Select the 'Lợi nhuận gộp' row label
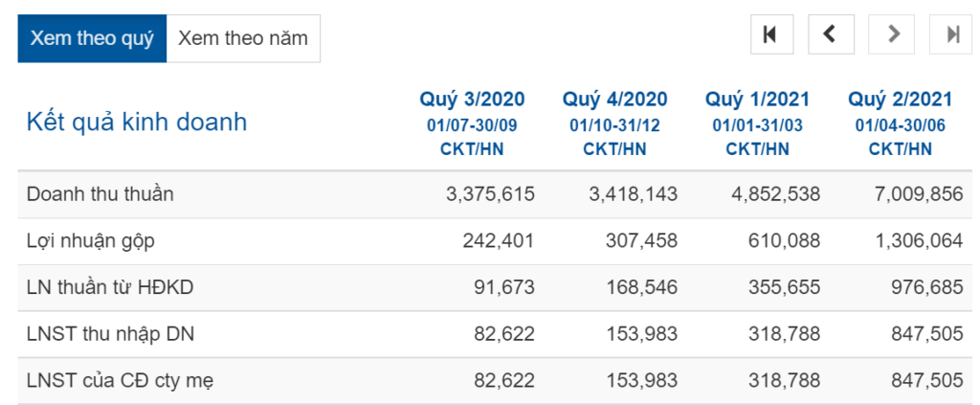Viewport: 980px width, 405px height. (93, 241)
